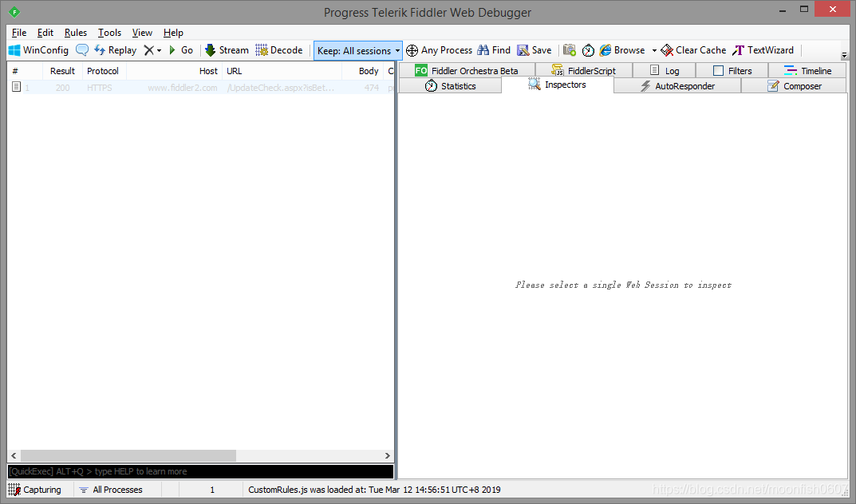Launch Browse with Internet Explorer icon

pos(622,50)
